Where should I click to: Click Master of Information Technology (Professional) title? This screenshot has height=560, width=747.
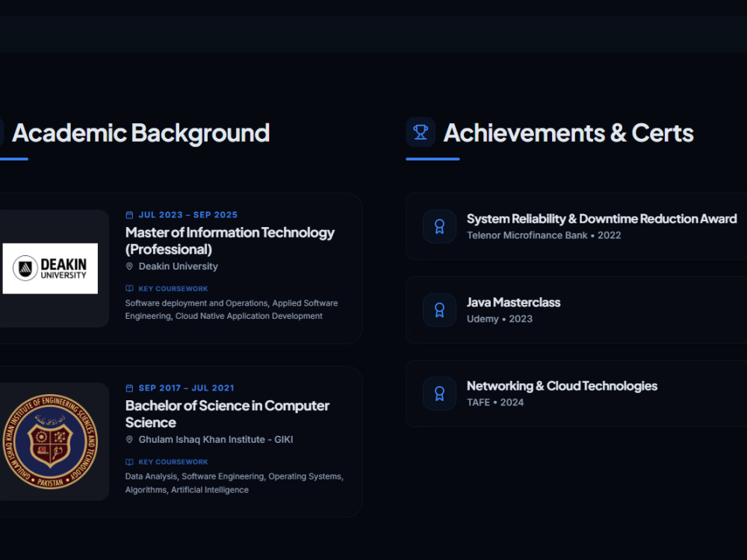[x=229, y=241]
